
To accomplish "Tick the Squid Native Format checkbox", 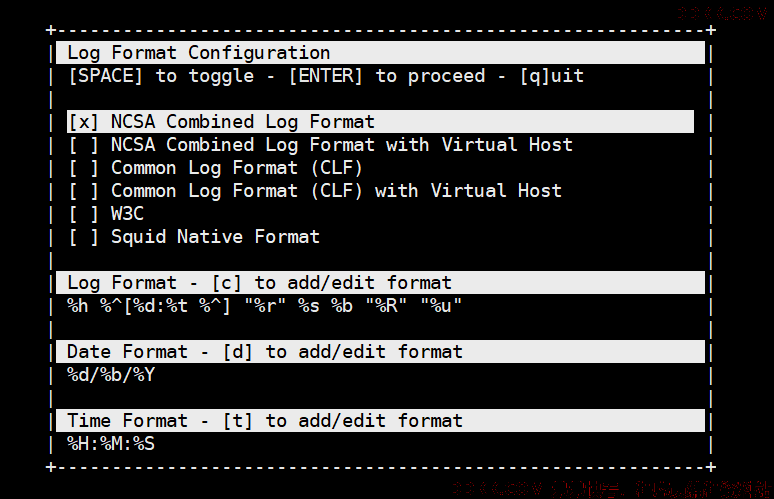I will point(83,237).
